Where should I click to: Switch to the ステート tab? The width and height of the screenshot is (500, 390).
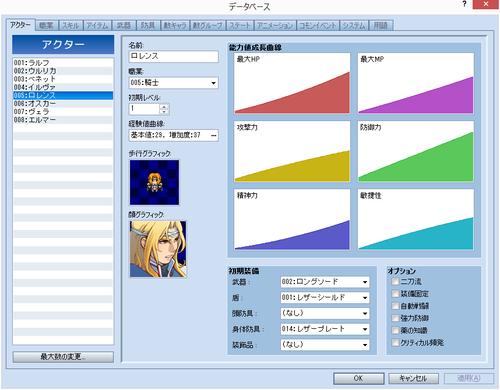[x=240, y=26]
